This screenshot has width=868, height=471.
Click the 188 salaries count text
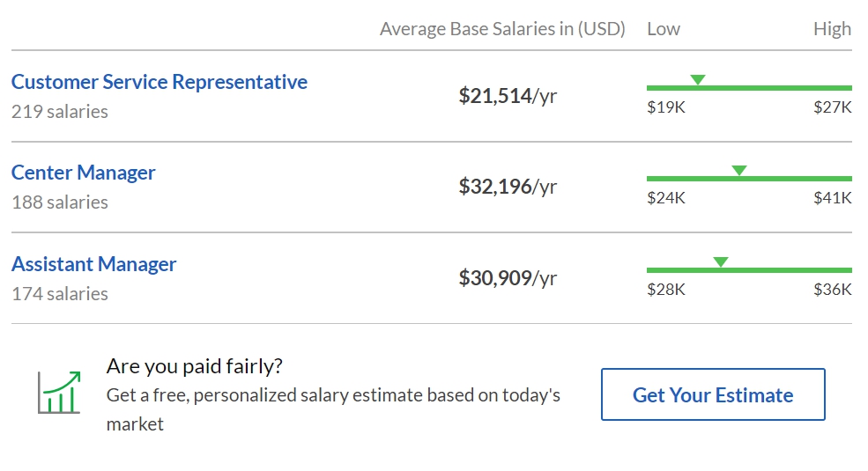coord(60,202)
